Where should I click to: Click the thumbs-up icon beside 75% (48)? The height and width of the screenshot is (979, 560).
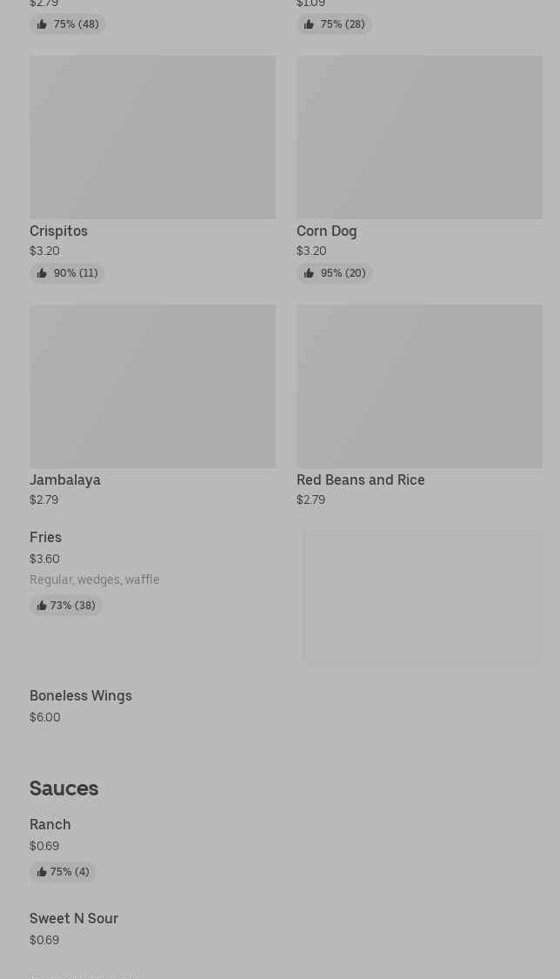[42, 24]
